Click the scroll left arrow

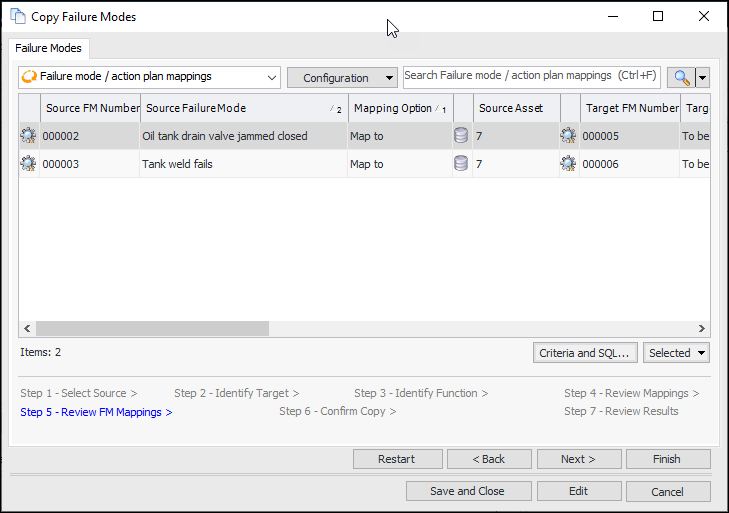click(27, 328)
